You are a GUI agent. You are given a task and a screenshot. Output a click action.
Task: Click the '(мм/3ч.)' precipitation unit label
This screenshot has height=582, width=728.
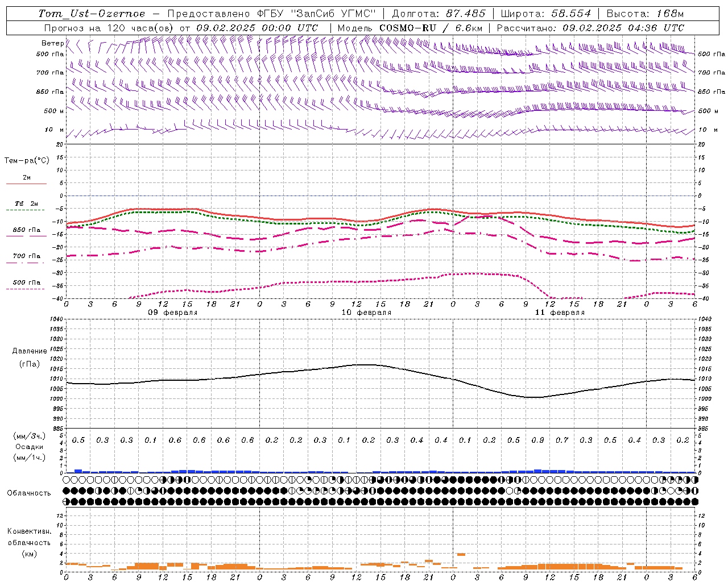coord(30,436)
